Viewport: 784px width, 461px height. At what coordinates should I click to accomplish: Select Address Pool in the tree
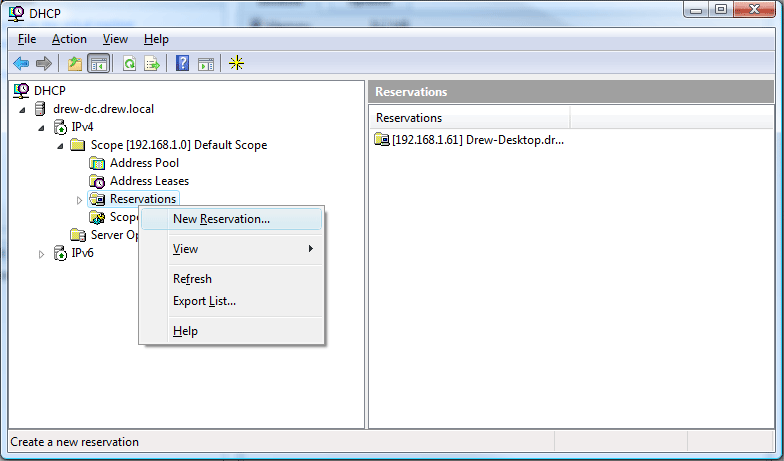coord(144,163)
